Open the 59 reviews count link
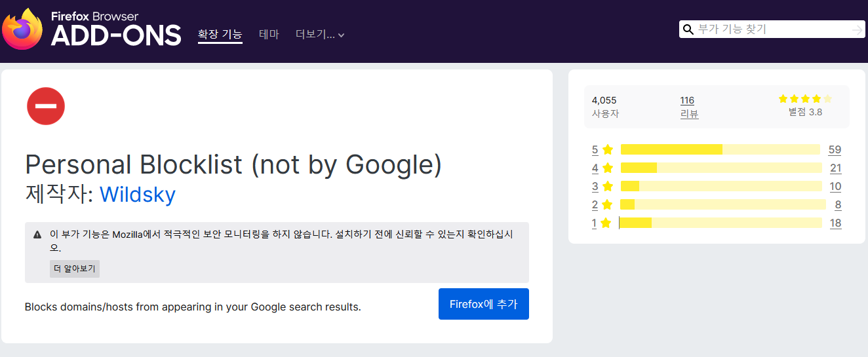This screenshot has width=868, height=357. [835, 149]
